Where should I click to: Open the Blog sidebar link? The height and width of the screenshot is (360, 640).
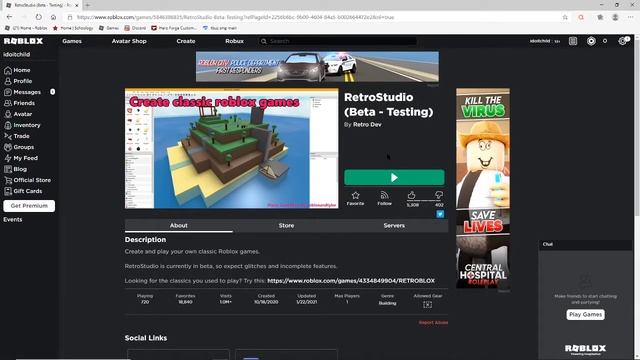click(16, 169)
